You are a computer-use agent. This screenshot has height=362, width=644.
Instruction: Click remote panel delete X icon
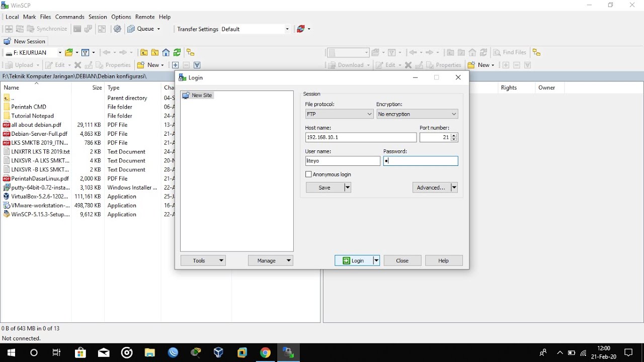click(x=408, y=65)
